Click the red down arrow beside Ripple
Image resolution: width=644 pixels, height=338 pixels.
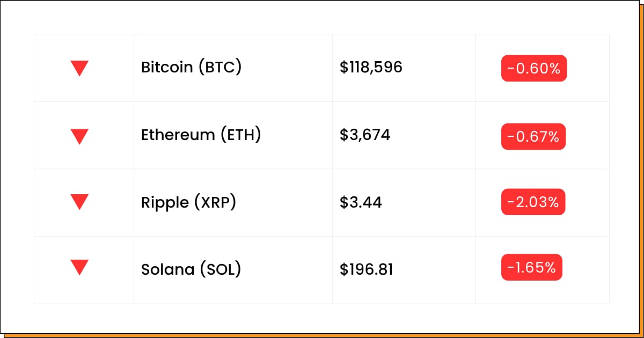point(79,202)
